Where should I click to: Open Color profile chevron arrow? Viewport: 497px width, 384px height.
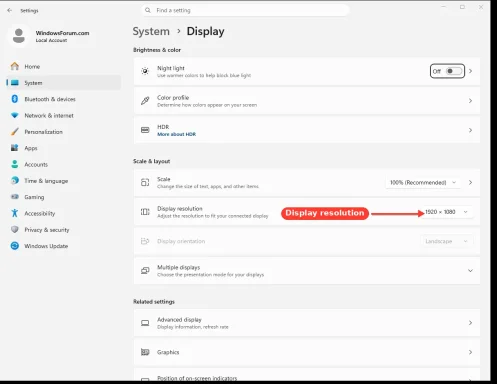pyautogui.click(x=470, y=101)
